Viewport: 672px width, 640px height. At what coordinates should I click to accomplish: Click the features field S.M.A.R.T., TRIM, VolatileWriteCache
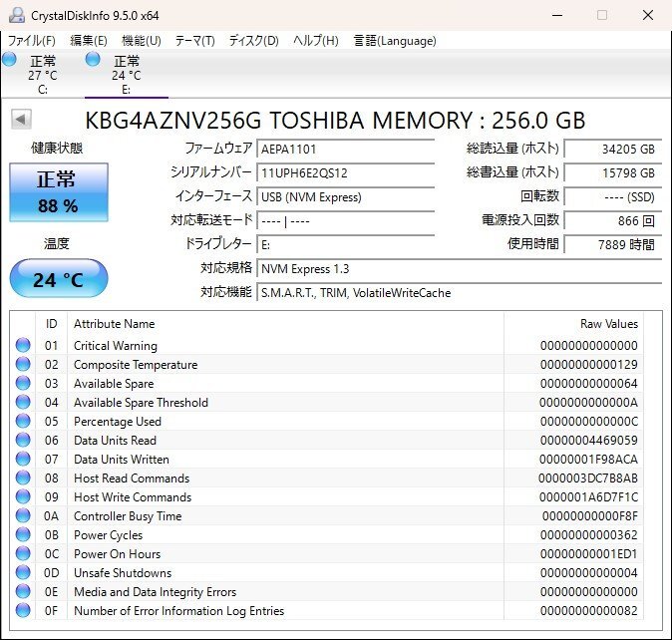[x=460, y=293]
